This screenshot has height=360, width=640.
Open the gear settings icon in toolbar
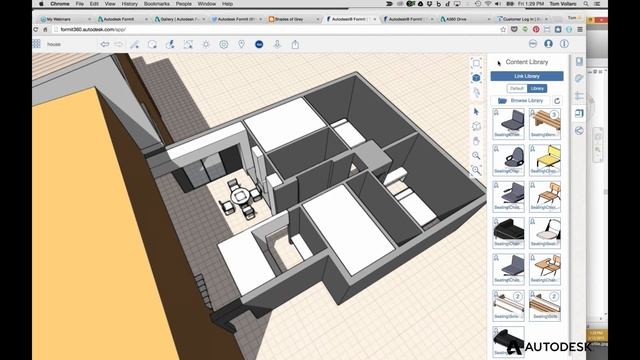click(223, 44)
